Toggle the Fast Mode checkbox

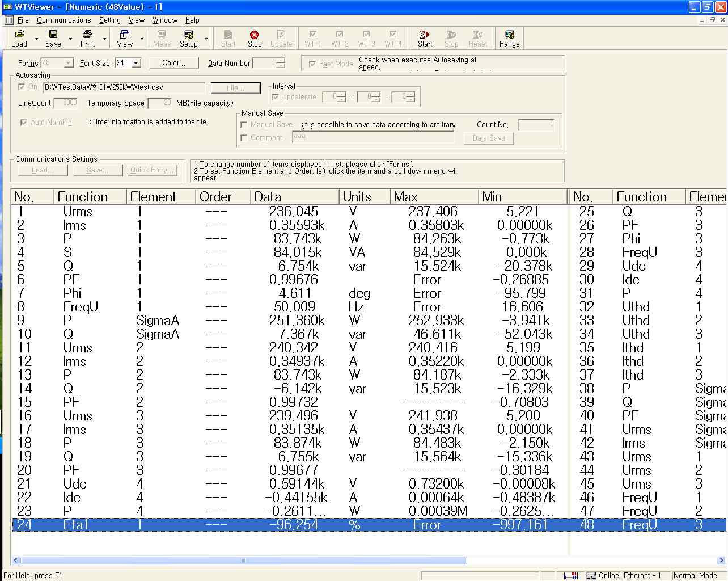tap(312, 64)
